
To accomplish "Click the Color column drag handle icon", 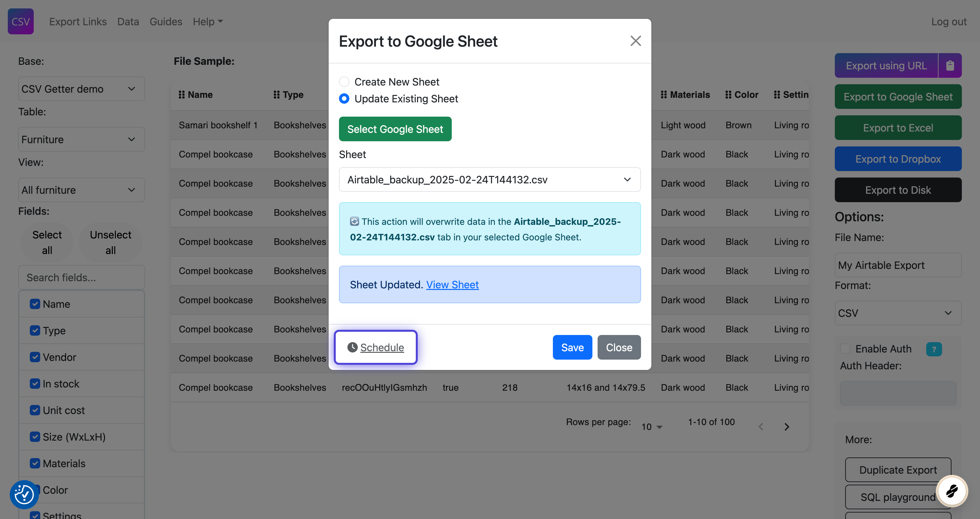I will [x=728, y=95].
